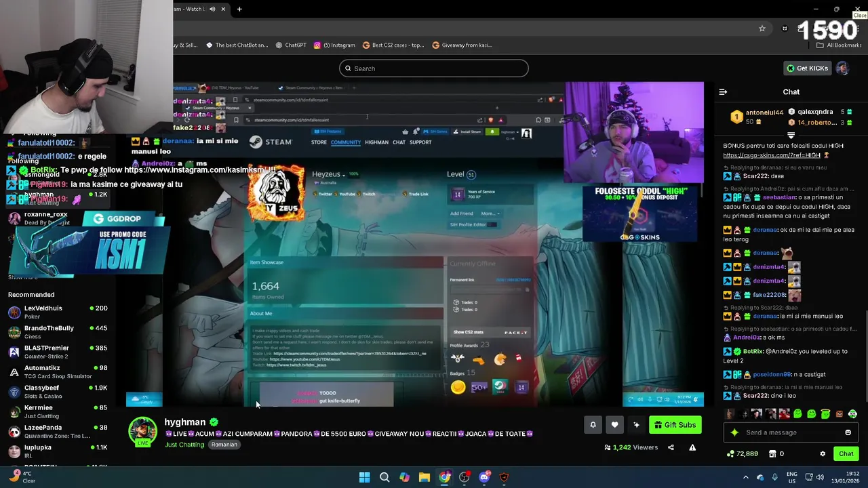Mute the tab via speaker icon
868x488 pixels.
tap(212, 9)
